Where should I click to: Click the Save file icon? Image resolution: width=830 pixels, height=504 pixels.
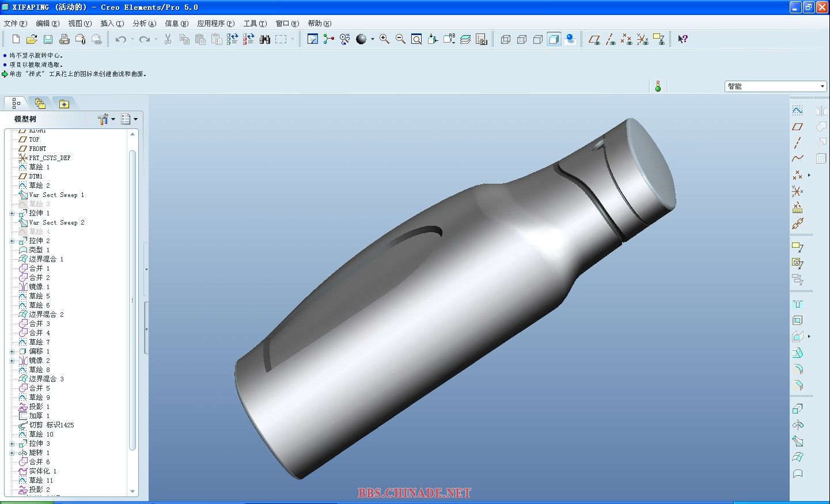pos(48,39)
